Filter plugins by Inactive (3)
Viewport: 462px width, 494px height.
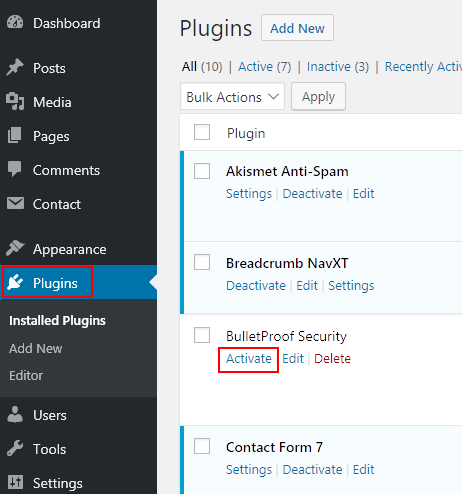338,66
